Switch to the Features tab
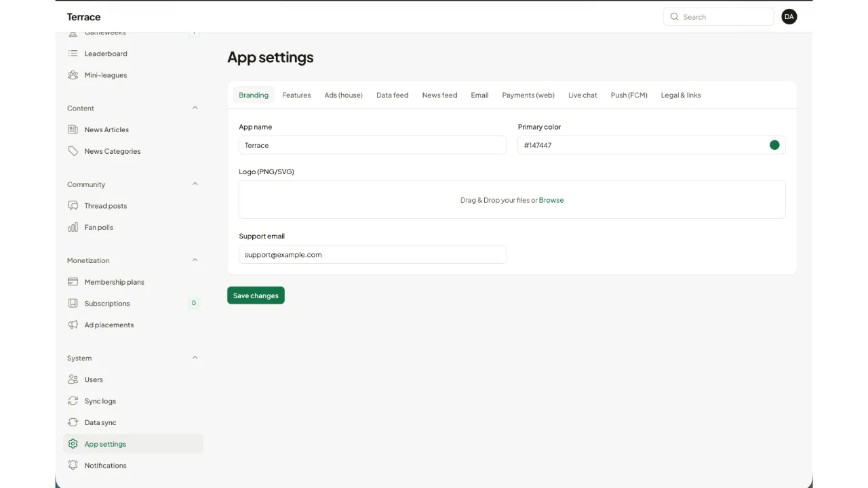The image size is (868, 488). [296, 95]
